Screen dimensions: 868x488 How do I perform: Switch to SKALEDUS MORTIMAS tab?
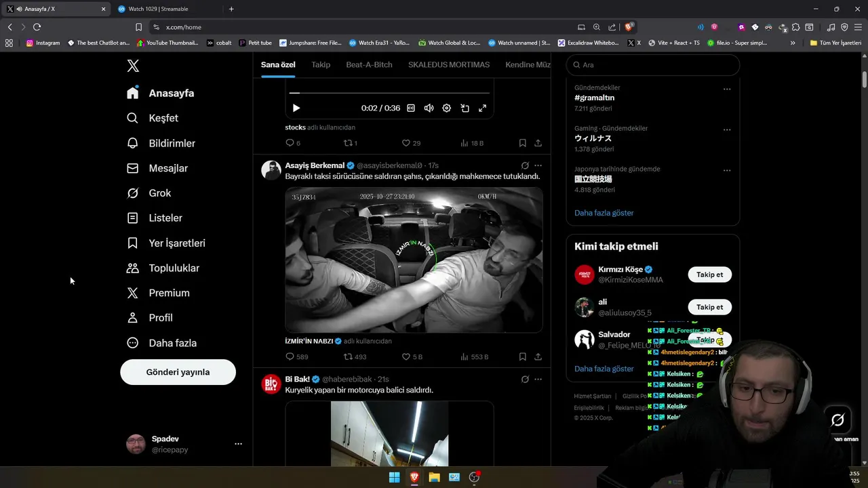[x=449, y=64]
